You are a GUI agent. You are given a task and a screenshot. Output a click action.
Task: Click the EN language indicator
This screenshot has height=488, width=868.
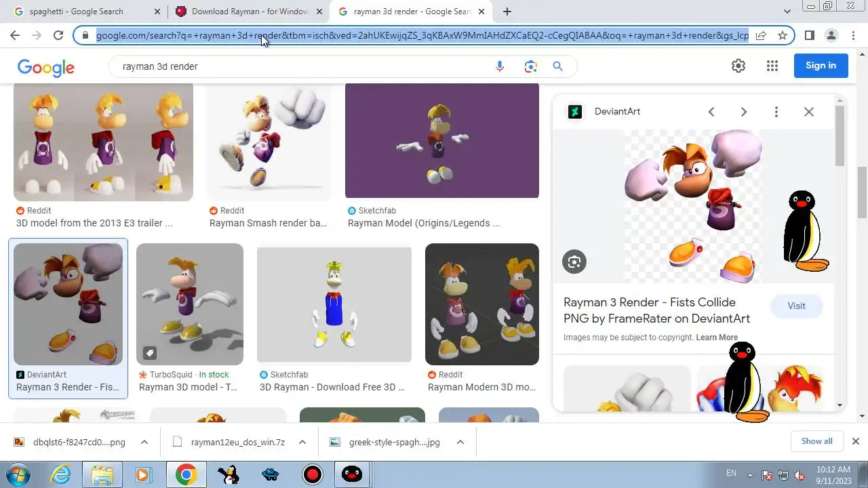point(731,473)
